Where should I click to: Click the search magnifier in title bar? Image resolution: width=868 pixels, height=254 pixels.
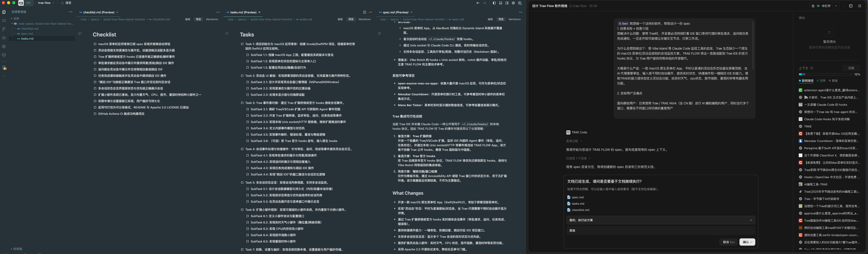coord(62,3)
